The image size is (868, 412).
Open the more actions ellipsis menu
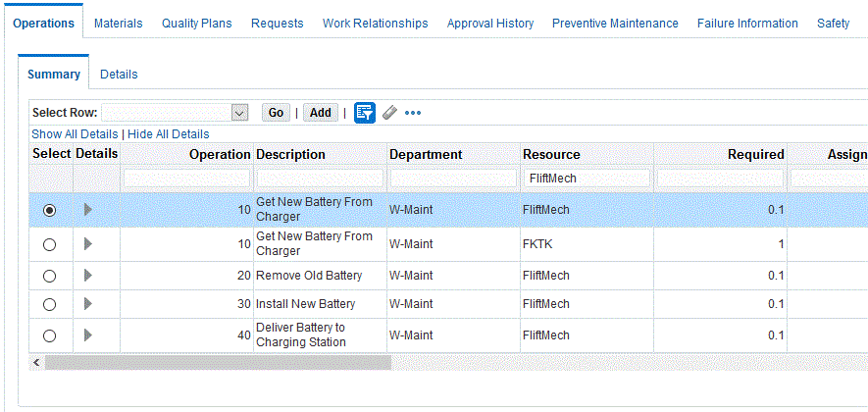[x=413, y=113]
